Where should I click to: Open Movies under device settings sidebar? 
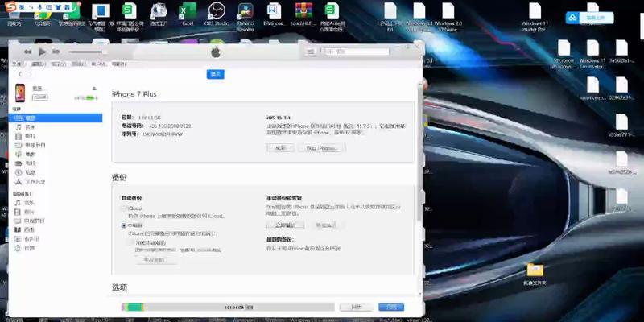(30, 136)
